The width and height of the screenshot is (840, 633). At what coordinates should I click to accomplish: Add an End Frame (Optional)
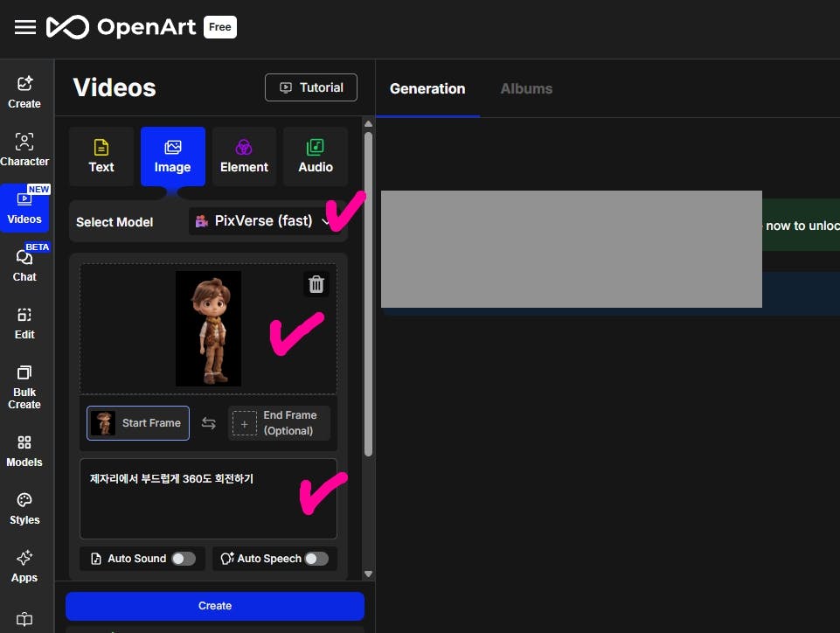[x=279, y=423]
